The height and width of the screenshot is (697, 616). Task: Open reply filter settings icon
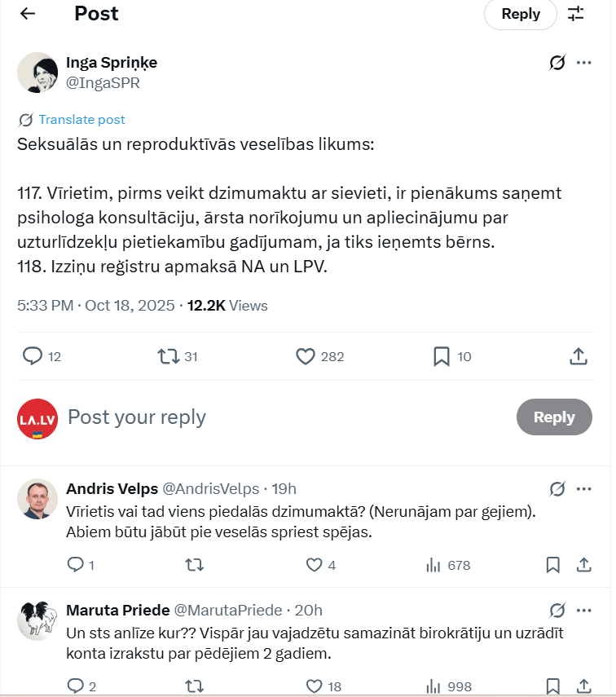pyautogui.click(x=576, y=14)
